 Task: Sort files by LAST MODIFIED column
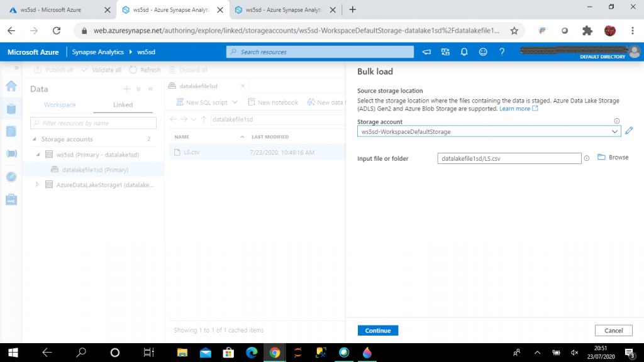point(270,136)
